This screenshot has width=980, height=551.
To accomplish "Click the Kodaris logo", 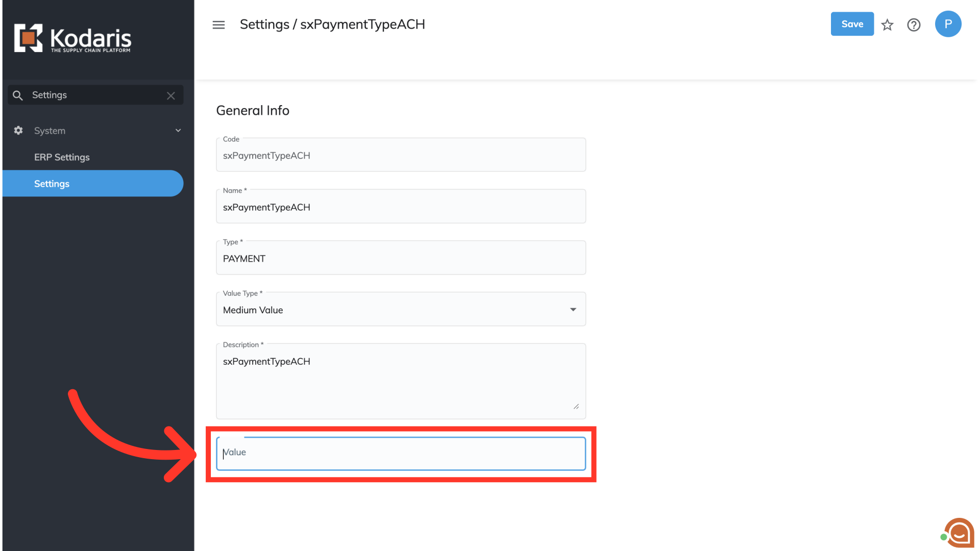I will click(72, 38).
